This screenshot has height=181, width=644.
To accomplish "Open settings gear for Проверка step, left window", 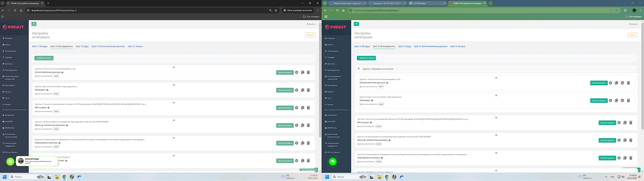I will point(297,90).
